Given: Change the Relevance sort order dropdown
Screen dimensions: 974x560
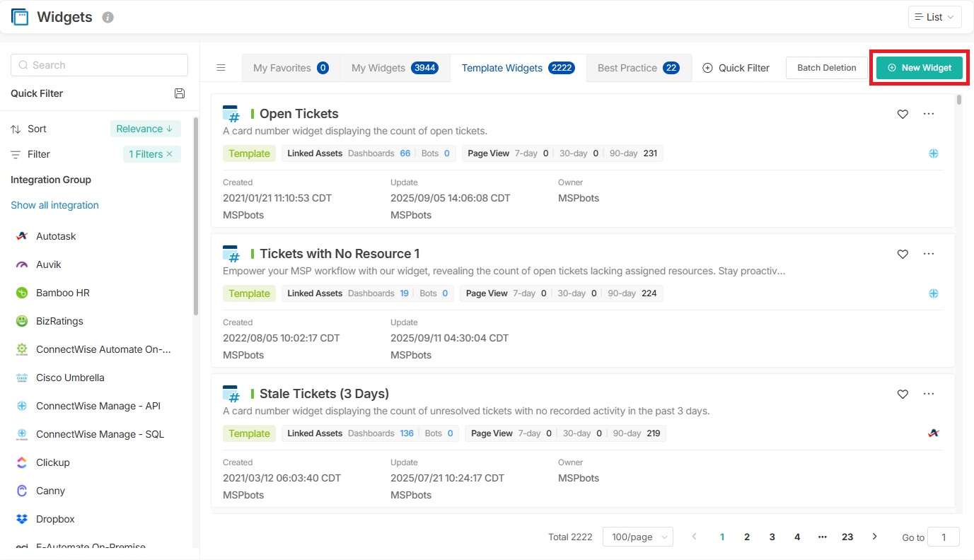Looking at the screenshot, I should tap(145, 129).
